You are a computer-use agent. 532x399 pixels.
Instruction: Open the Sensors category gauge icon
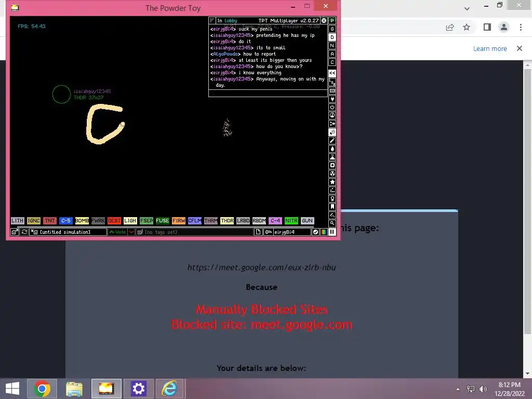[x=332, y=116]
